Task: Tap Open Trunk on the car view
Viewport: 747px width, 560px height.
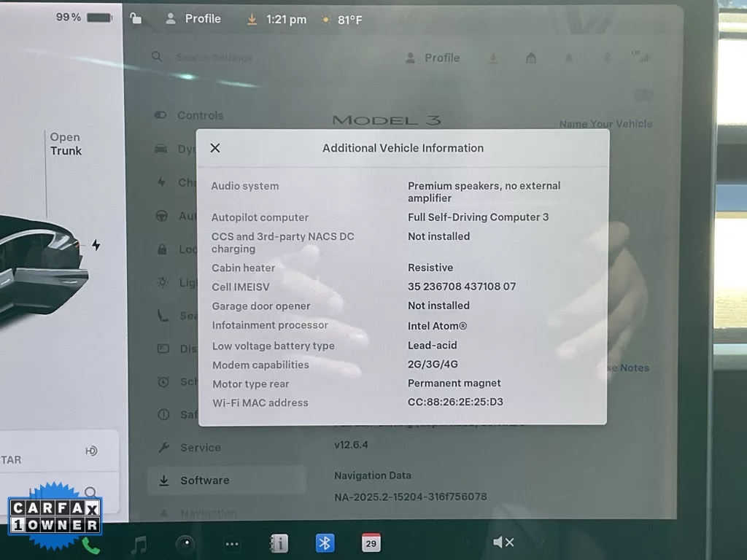Action: [x=66, y=144]
